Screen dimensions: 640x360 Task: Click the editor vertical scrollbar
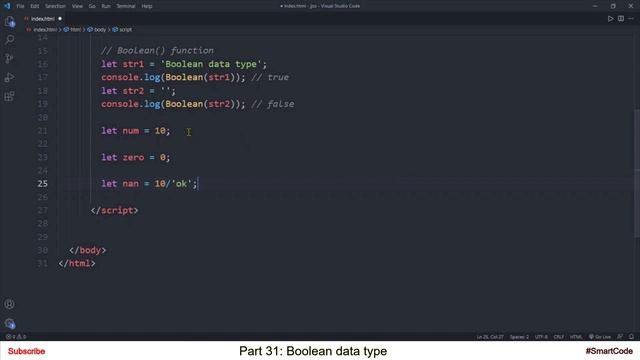[x=637, y=172]
